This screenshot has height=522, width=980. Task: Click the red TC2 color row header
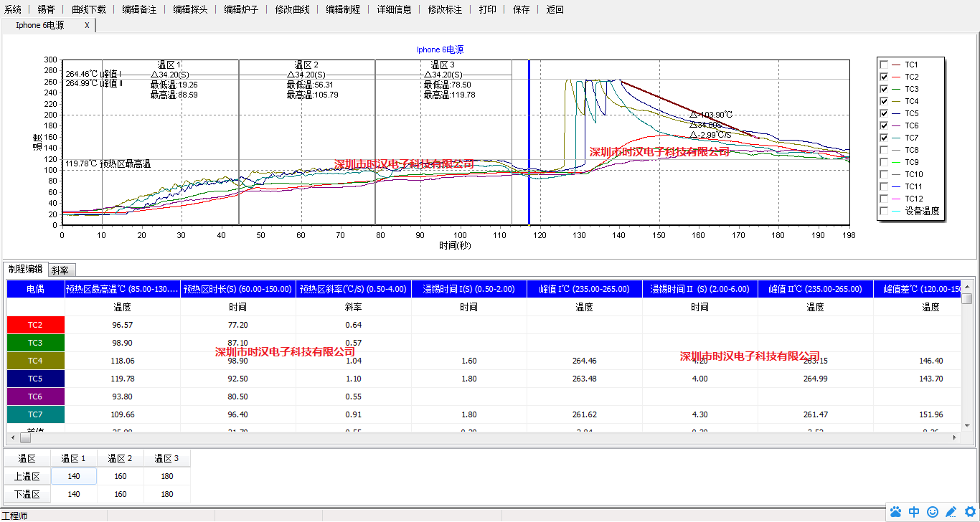pyautogui.click(x=35, y=325)
